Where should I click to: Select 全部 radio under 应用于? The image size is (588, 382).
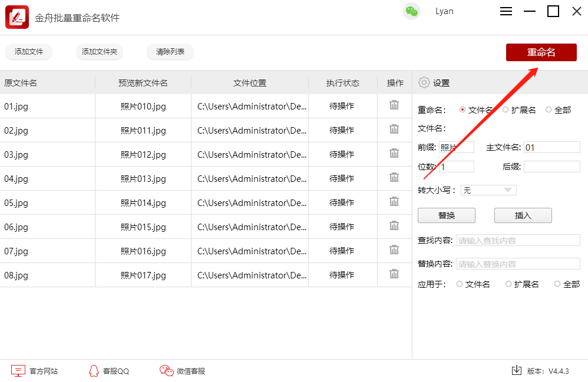557,284
